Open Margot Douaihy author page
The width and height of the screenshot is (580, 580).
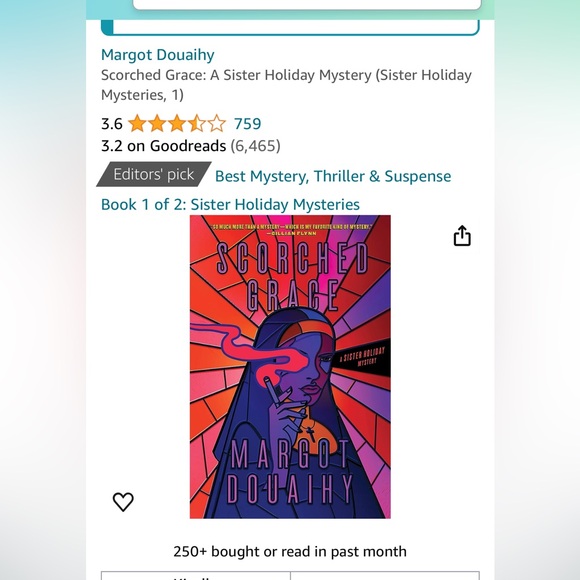158,55
